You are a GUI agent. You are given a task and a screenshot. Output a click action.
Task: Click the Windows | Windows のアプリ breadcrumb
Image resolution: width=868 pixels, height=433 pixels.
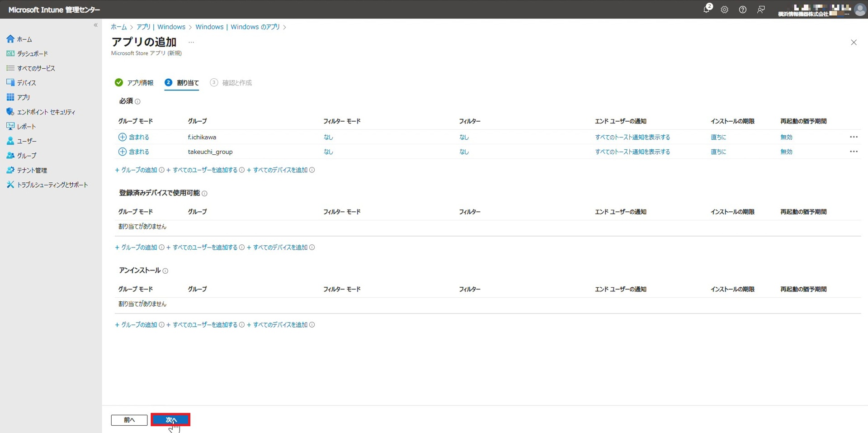[x=237, y=27]
